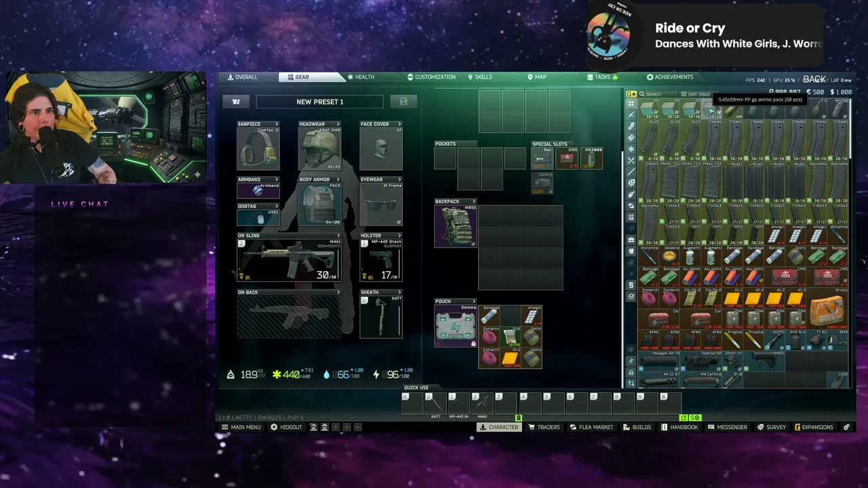Select the SpecterDR scope in stash
This screenshot has width=868, height=488.
pyautogui.click(x=701, y=360)
